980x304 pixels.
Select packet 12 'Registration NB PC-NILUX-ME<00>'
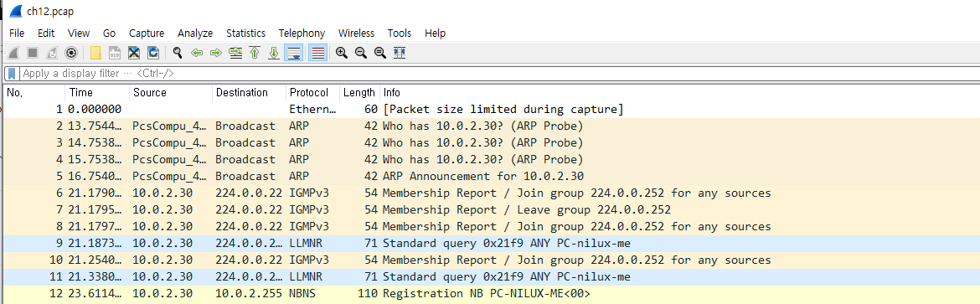pyautogui.click(x=491, y=293)
